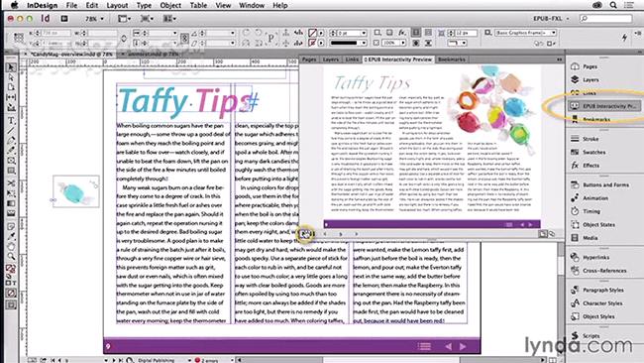Select the Direct Selection tool

(11, 77)
